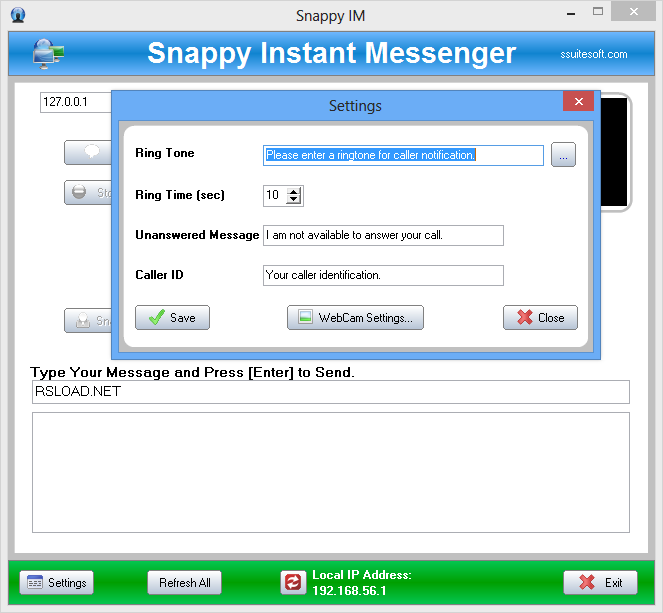This screenshot has width=663, height=613.
Task: Click the 'Type Your Message and Press [Enter]' label
Action: pyautogui.click(x=192, y=372)
